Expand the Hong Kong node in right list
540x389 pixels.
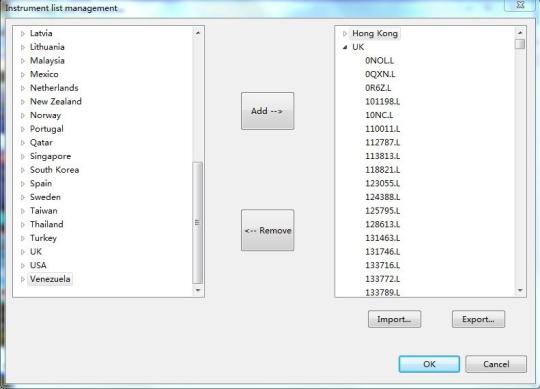345,34
